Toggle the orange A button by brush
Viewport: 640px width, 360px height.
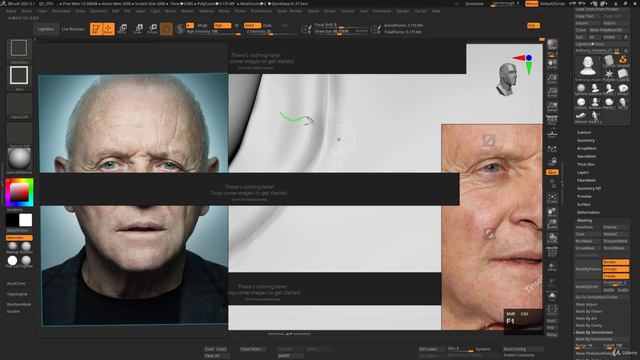pyautogui.click(x=189, y=25)
